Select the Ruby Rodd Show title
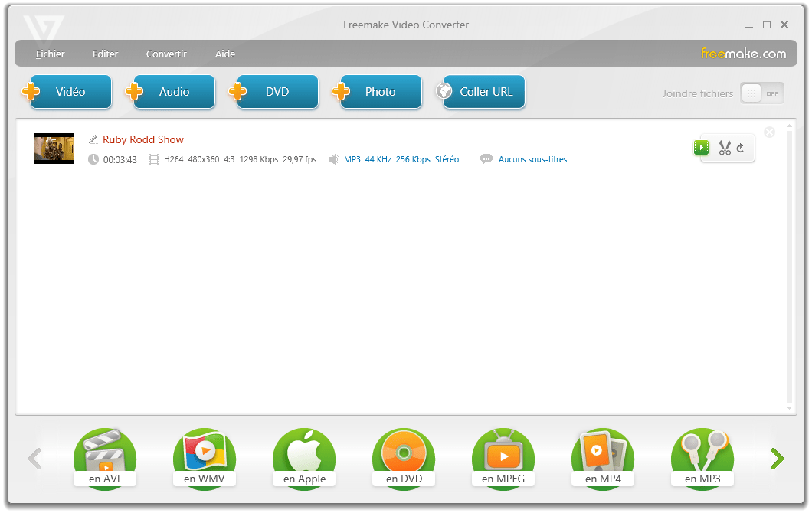This screenshot has height=513, width=812. click(143, 139)
